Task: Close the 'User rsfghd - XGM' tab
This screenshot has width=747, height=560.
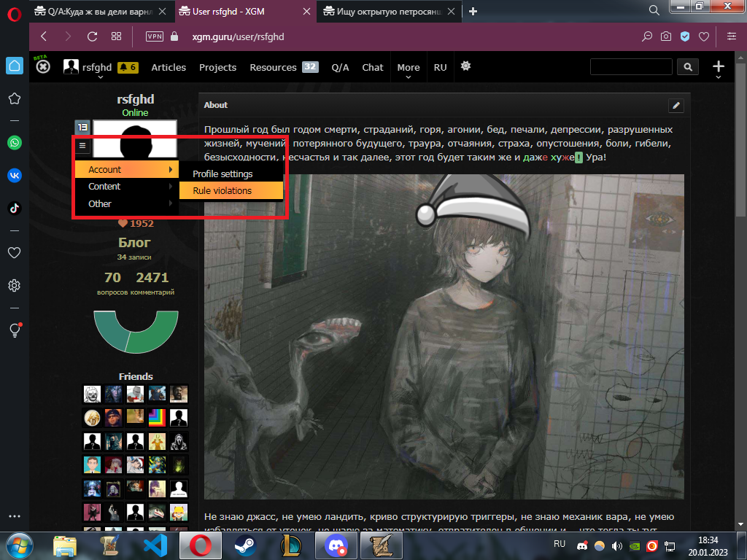Action: coord(307,12)
